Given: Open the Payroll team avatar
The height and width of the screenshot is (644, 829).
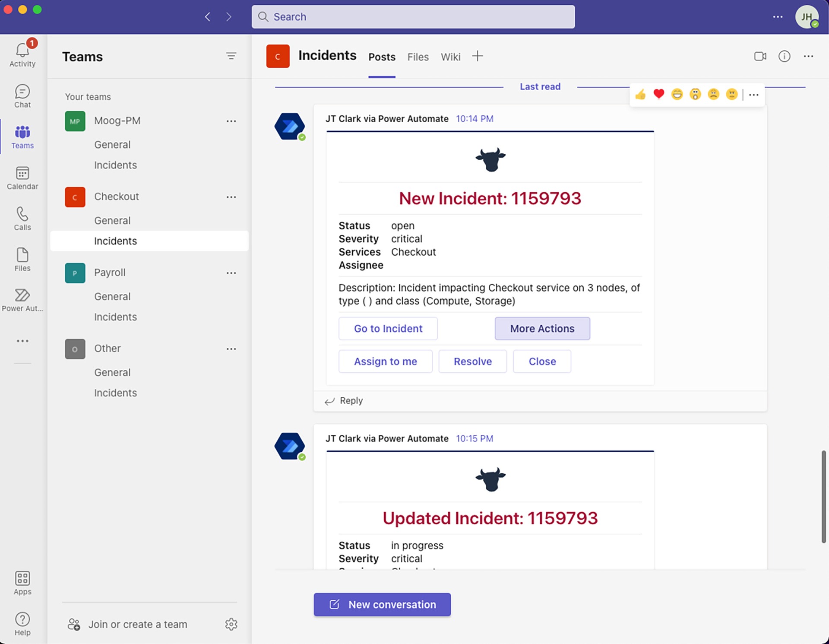Looking at the screenshot, I should (x=75, y=273).
